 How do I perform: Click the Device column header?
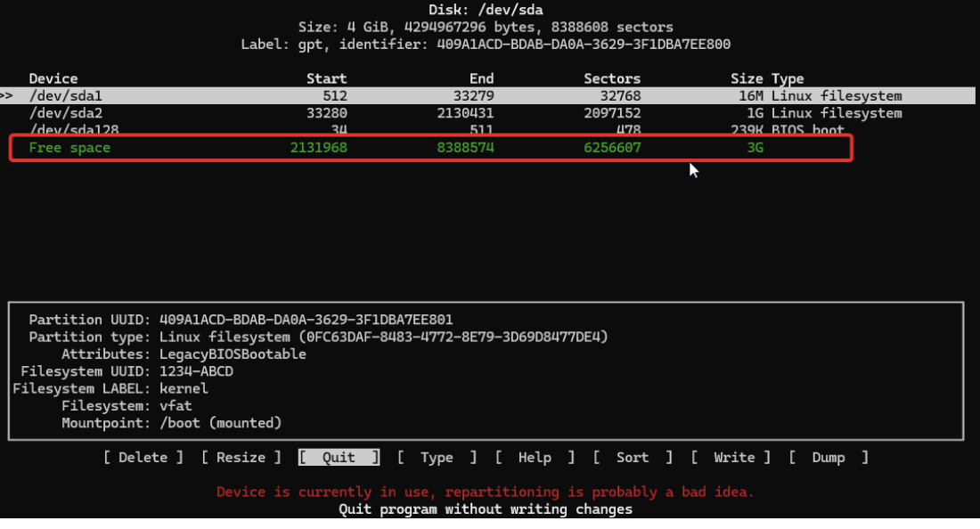coord(53,78)
